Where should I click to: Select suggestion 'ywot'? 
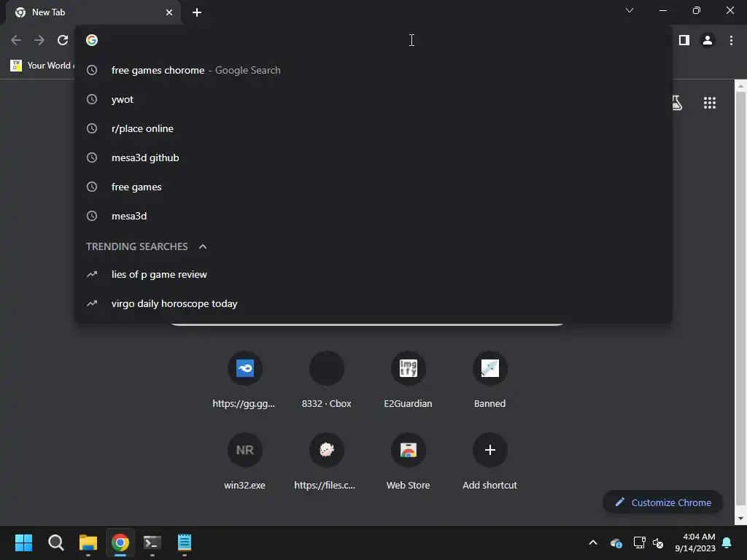pyautogui.click(x=373, y=99)
